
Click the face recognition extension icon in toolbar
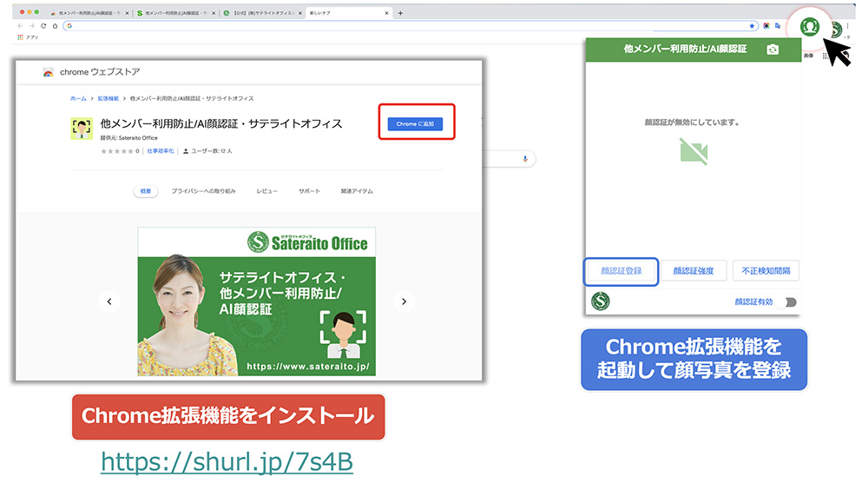click(809, 26)
